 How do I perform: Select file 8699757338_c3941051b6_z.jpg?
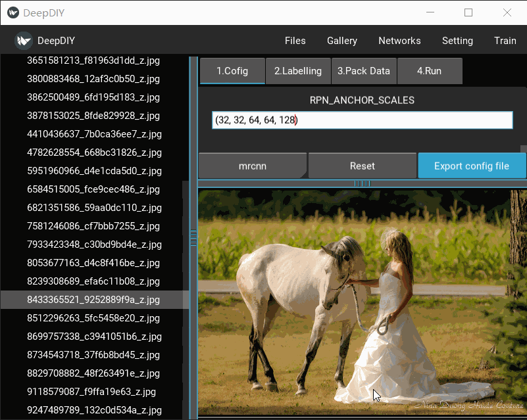(x=93, y=337)
